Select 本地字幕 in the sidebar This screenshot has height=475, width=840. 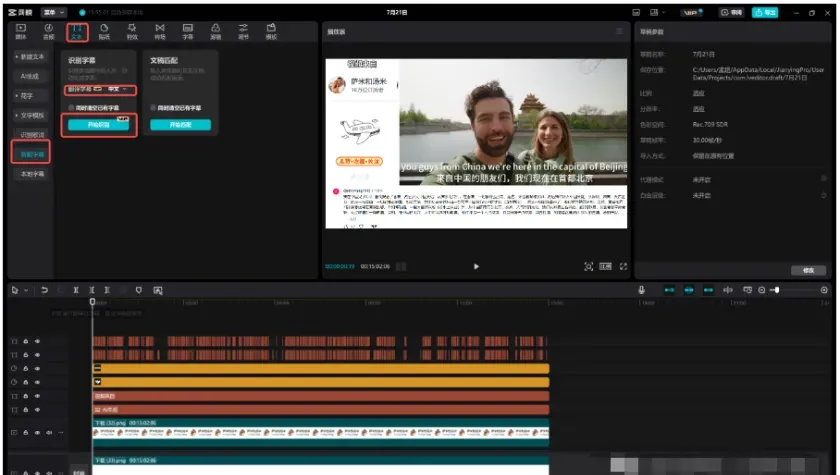click(x=31, y=174)
